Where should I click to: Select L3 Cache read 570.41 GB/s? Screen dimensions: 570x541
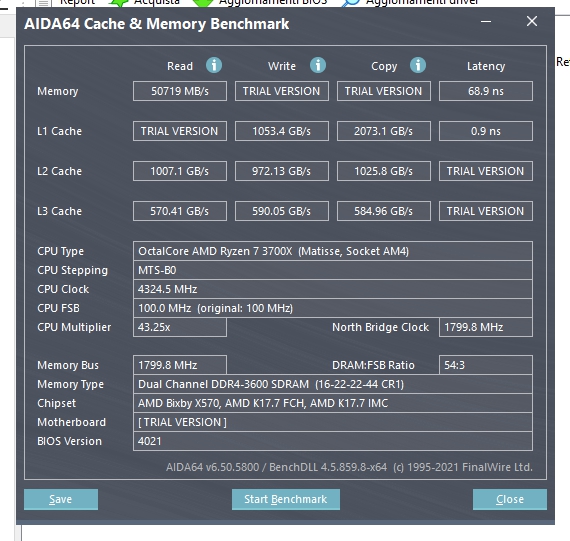pyautogui.click(x=180, y=211)
